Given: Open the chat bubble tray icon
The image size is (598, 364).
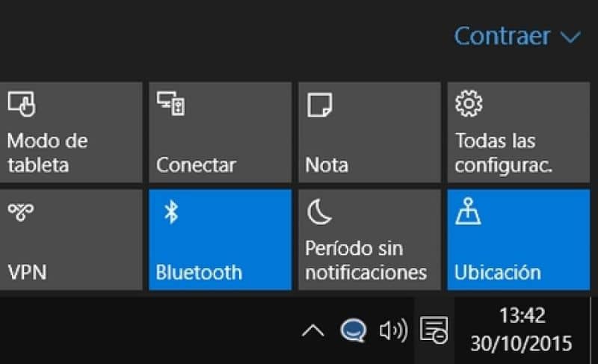Looking at the screenshot, I should tap(351, 330).
